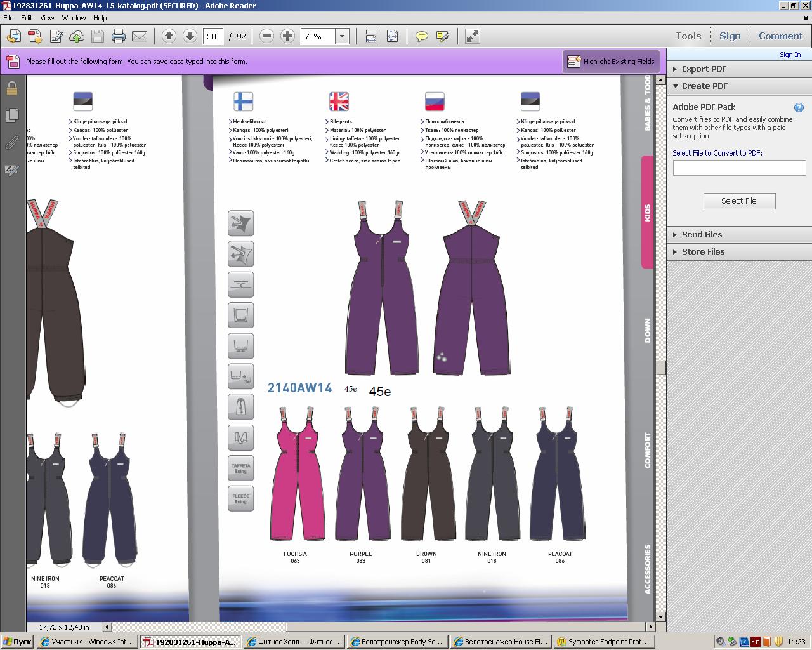Screen dimensions: 812x650
Task: Open the attachments paperclip panel
Action: pos(11,143)
